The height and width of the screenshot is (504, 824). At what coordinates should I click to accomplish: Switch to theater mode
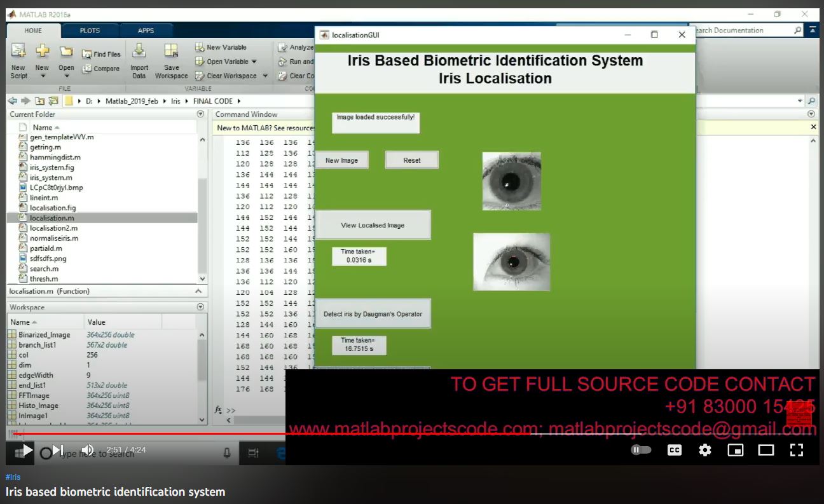point(766,450)
